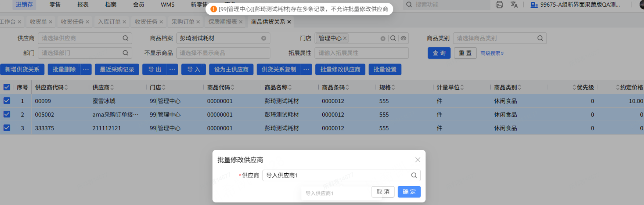The height and width of the screenshot is (205, 644).
Task: Open the 进销存 menu
Action: pyautogui.click(x=24, y=4)
